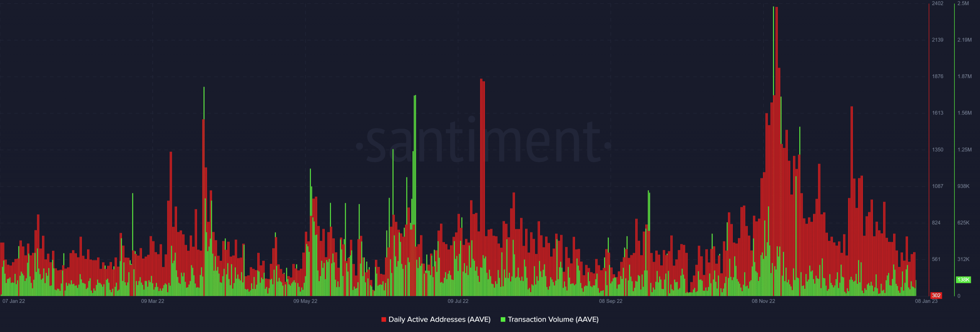Screen dimensions: 980x332
Task: Click the 938K volume axis value
Action: click(963, 186)
